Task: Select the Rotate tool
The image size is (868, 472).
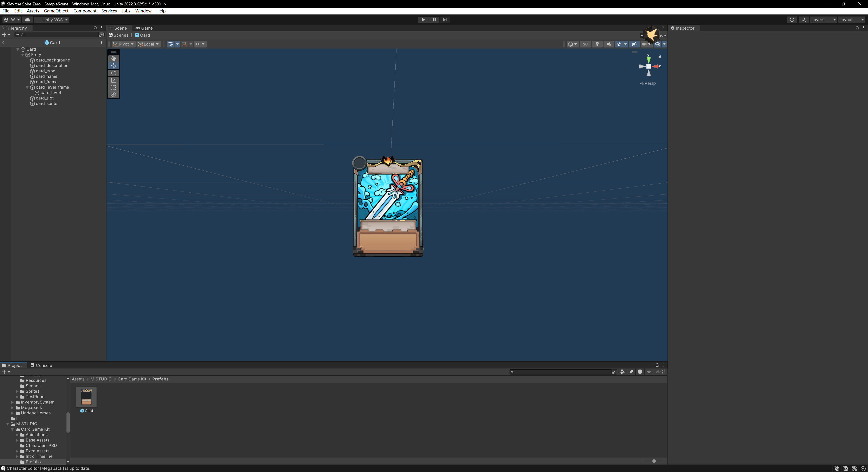Action: coord(113,73)
